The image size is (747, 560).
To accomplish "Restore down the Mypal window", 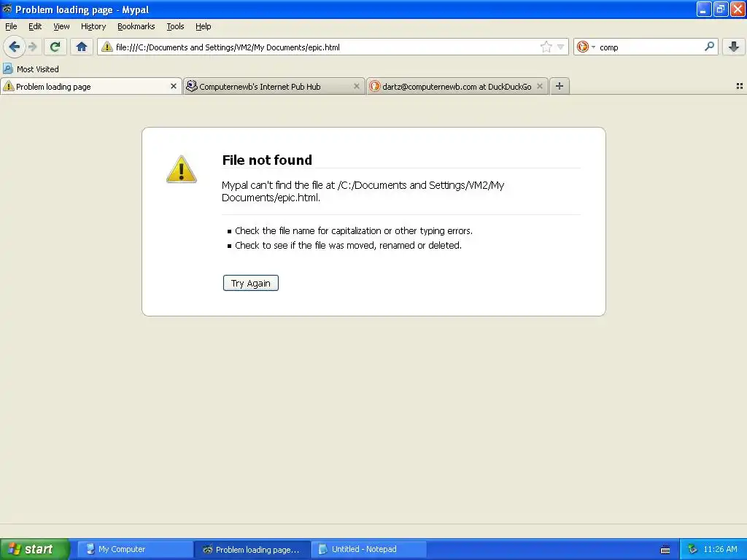I will coord(721,9).
